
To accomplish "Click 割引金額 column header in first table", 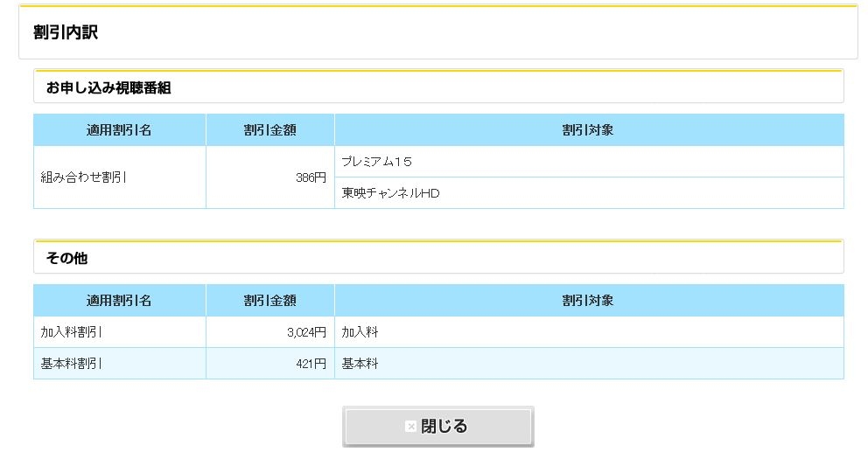I will point(269,130).
